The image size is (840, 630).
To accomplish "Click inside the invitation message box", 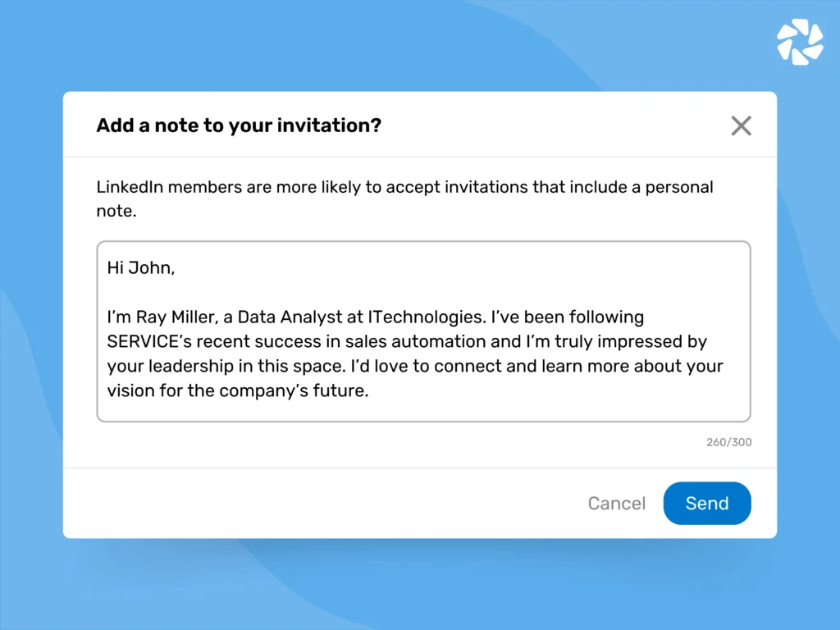I will pos(423,331).
